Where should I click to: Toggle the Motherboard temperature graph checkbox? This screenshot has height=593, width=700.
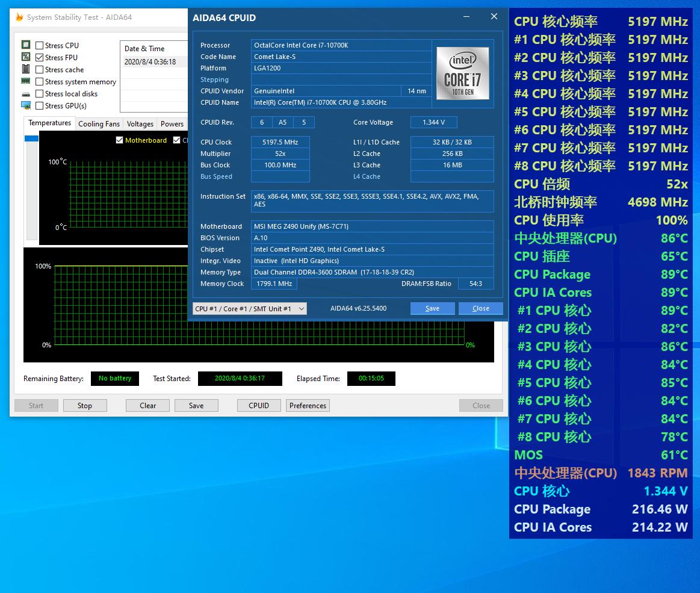click(119, 140)
